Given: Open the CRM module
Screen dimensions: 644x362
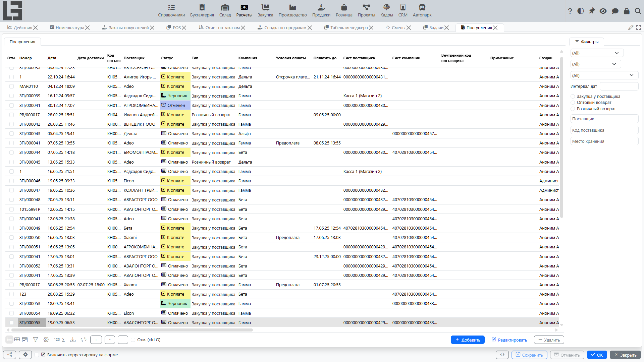Looking at the screenshot, I should [403, 11].
